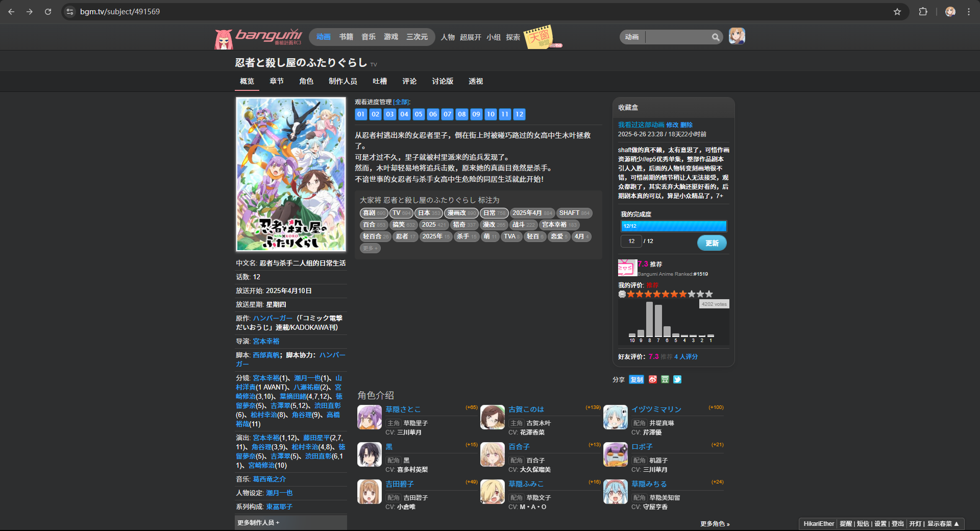Screen dimensions: 980x531
Task: Open 黒 character avatar
Action: click(370, 454)
